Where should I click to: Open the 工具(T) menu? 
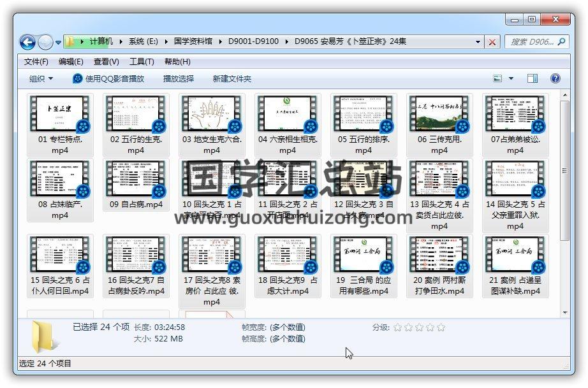(x=142, y=62)
